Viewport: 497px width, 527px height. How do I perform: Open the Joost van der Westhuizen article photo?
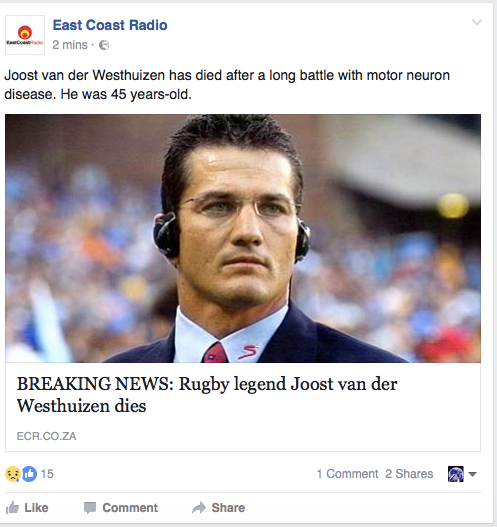(243, 238)
